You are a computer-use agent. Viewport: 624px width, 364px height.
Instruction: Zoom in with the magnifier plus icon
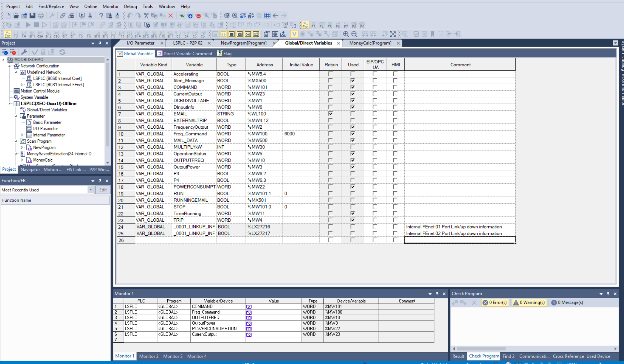pyautogui.click(x=346, y=34)
